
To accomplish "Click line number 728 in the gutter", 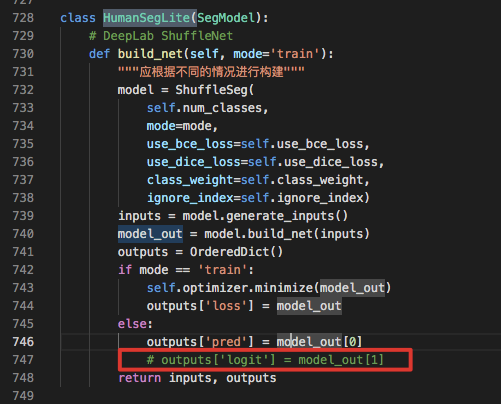I will coord(23,18).
